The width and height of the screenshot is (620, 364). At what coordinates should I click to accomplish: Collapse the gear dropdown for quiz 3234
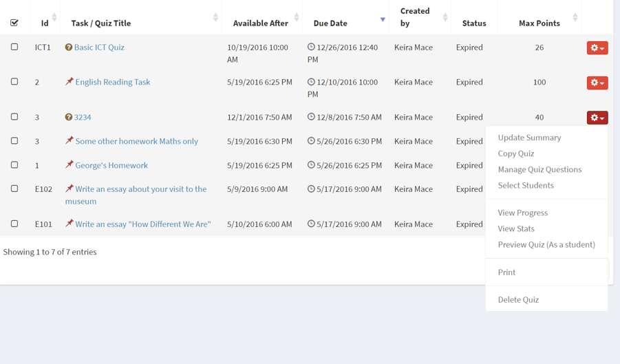point(597,118)
